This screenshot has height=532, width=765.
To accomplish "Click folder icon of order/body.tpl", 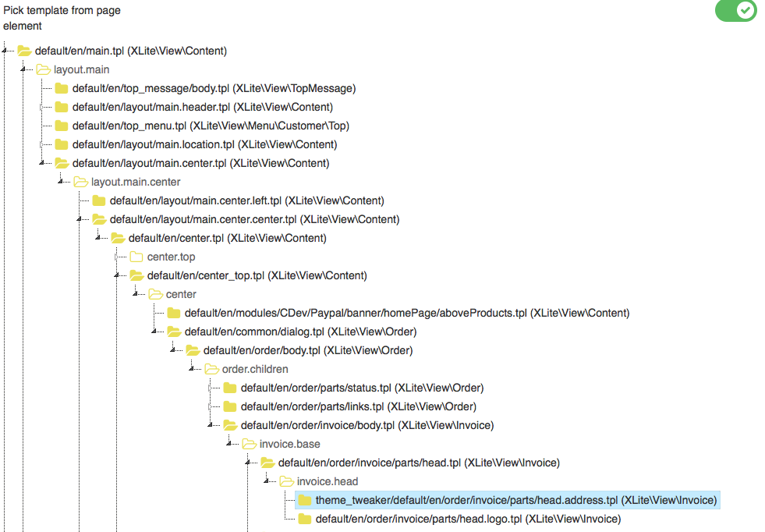I will 193,350.
